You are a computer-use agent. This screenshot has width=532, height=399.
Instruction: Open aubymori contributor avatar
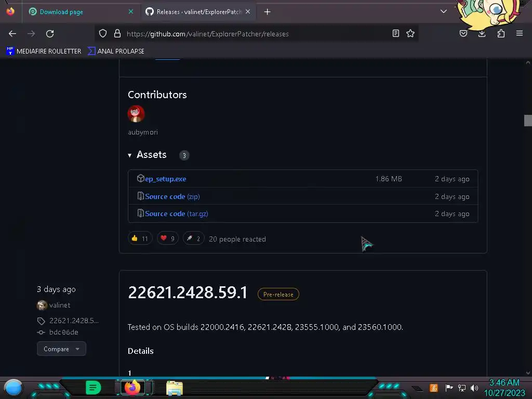(136, 114)
